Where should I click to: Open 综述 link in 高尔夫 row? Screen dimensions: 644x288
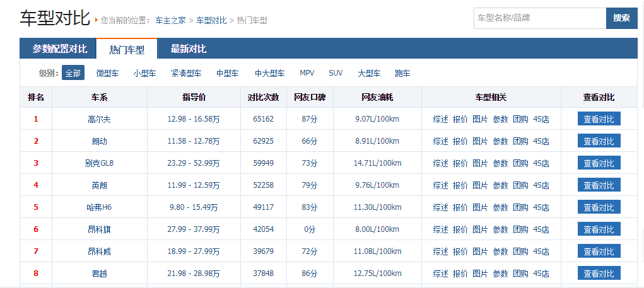(x=440, y=119)
